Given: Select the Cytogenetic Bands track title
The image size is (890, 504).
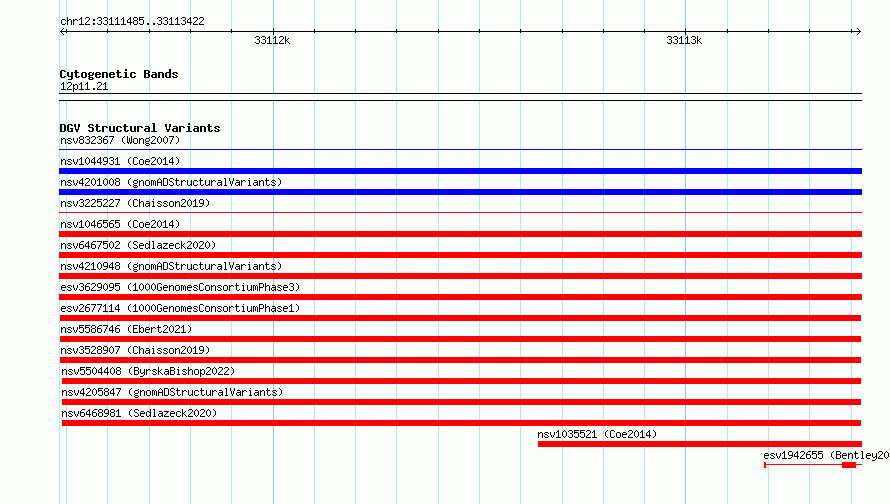Looking at the screenshot, I should 119,74.
